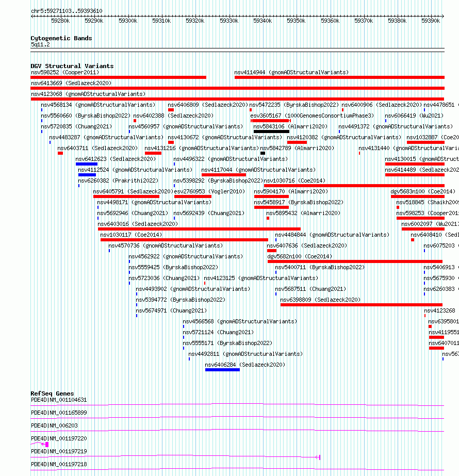Click the black bar under nsv5842789
This screenshot has height=476, width=459.
263,153
